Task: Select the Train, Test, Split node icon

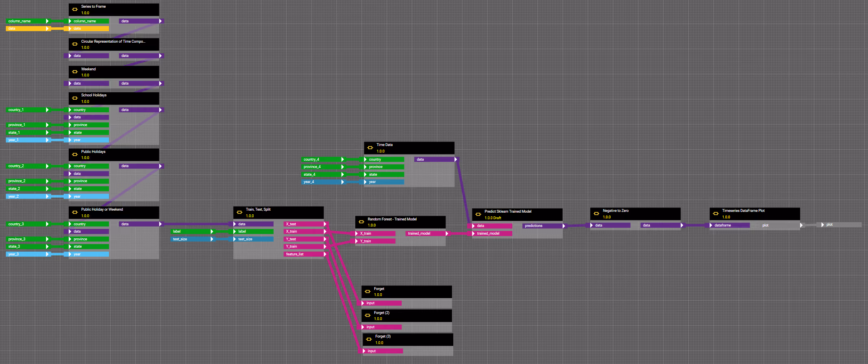Action: tap(239, 212)
